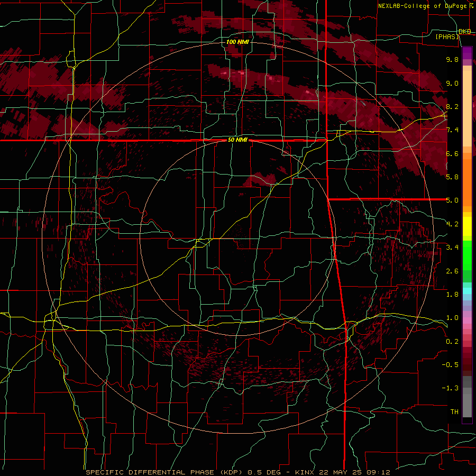
Task: Pick the 6.6 scale label
Action: pos(452,153)
